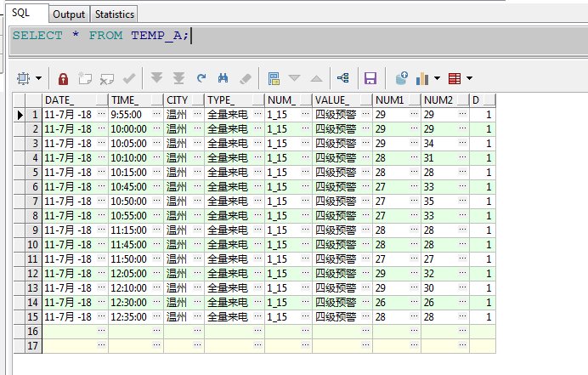Click the NUM2 column header

point(440,100)
